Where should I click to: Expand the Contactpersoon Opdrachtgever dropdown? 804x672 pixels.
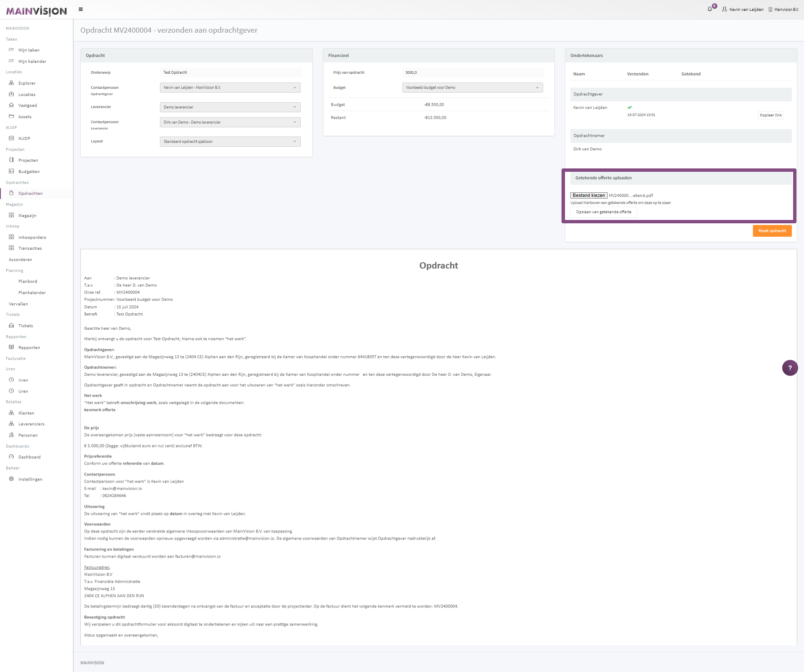tap(230, 88)
